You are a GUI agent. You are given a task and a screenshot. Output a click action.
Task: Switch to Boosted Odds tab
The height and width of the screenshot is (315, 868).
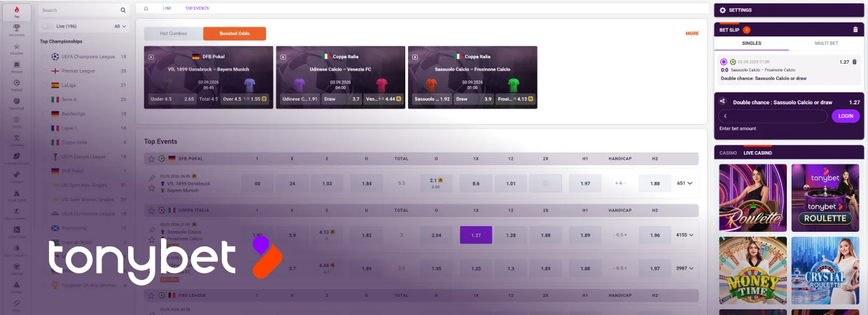pyautogui.click(x=234, y=34)
